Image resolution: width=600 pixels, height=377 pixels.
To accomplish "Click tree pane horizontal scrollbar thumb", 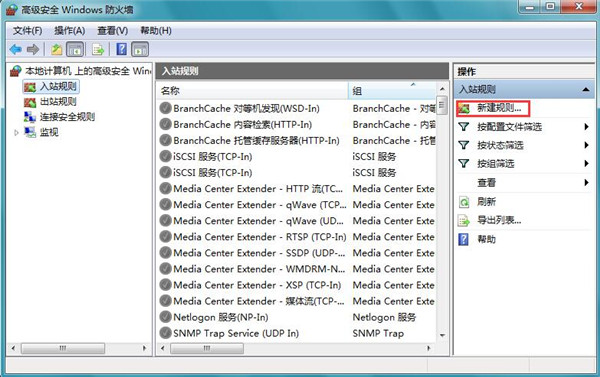I will (63, 348).
